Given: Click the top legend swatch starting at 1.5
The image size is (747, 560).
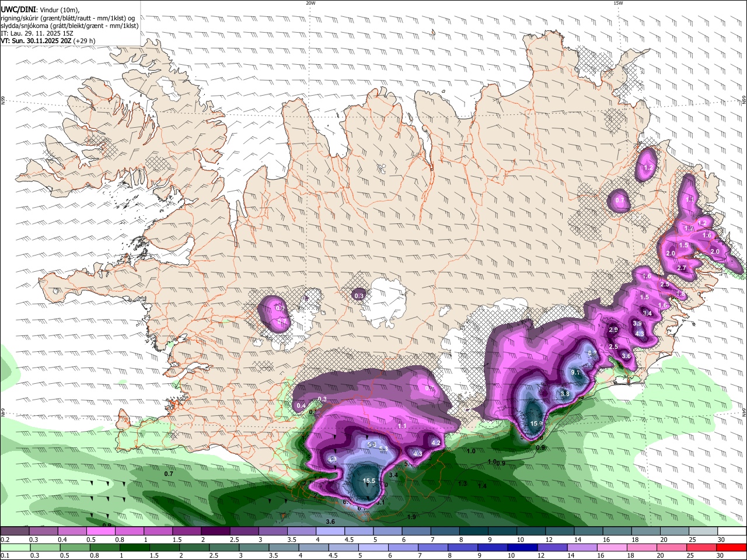Looking at the screenshot, I should (186, 531).
